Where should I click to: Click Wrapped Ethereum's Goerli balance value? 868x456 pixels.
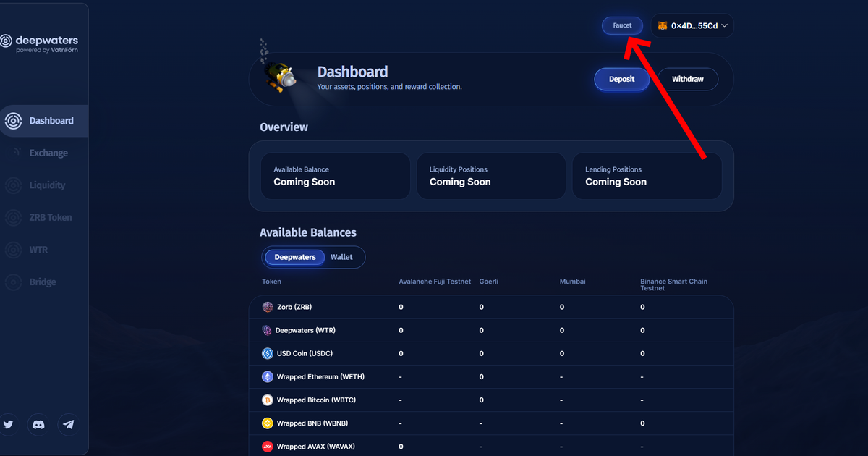pyautogui.click(x=482, y=377)
